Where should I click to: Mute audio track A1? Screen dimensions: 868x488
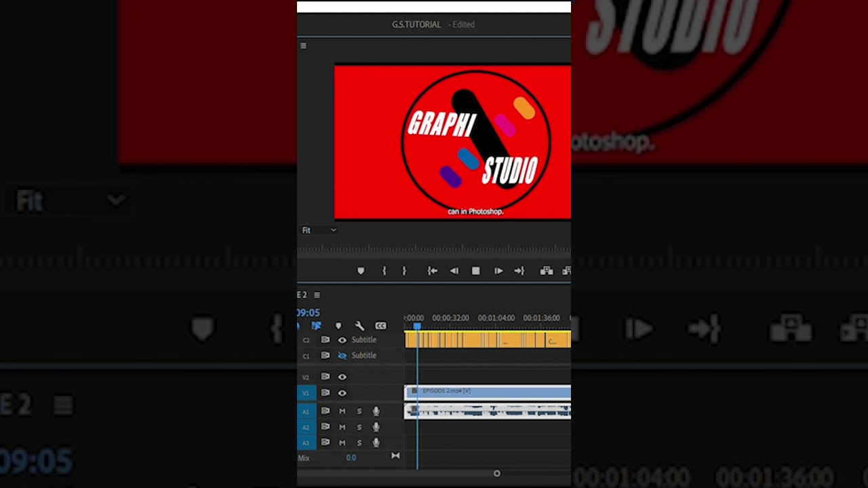[x=342, y=411]
